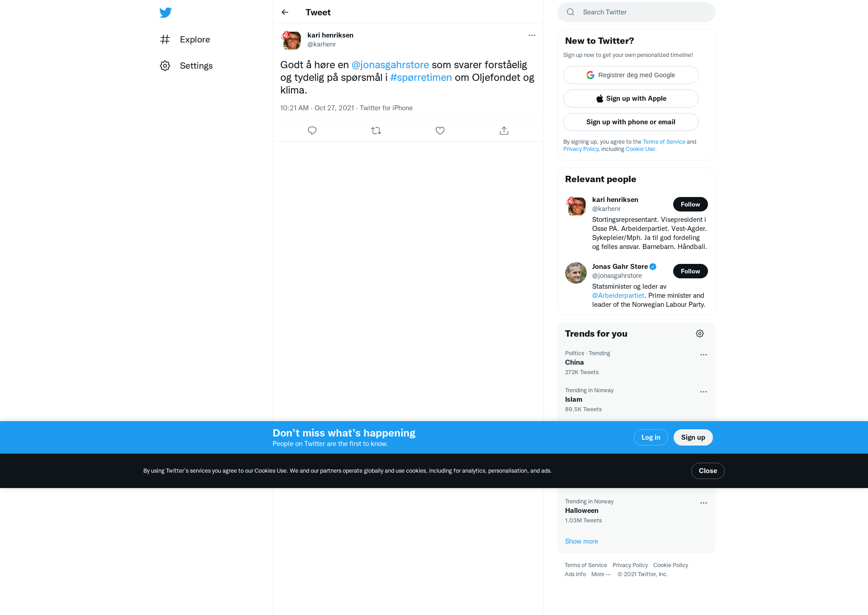Follow kari henriksen
This screenshot has width=868, height=615.
click(x=690, y=204)
